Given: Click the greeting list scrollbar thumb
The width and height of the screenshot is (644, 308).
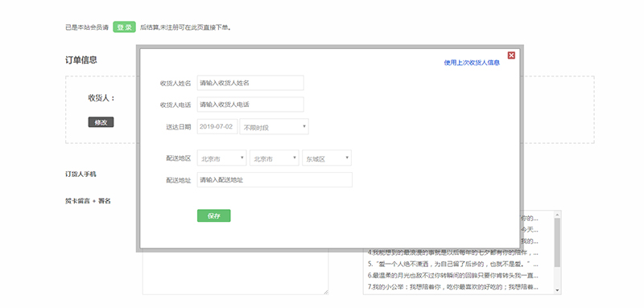Looking at the screenshot, I should (557, 242).
